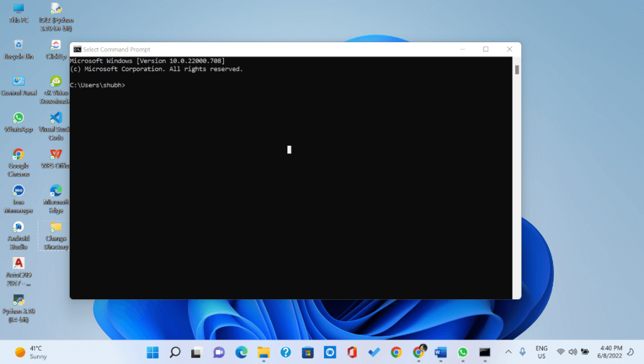Select the Android Studio desktop shortcut
The height and width of the screenshot is (364, 644).
(18, 236)
